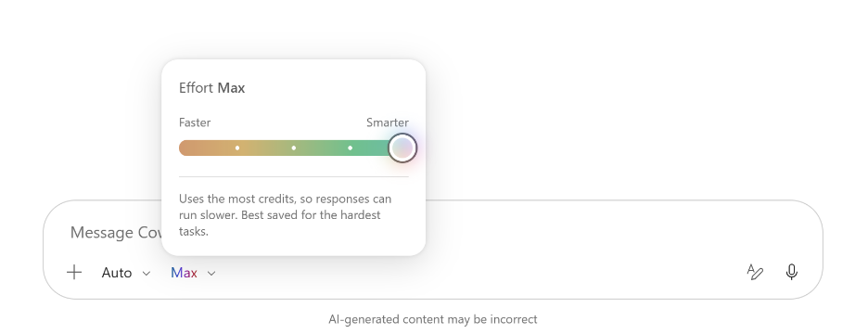Image resolution: width=868 pixels, height=334 pixels.
Task: Click the Faster label above the slider
Action: (195, 122)
